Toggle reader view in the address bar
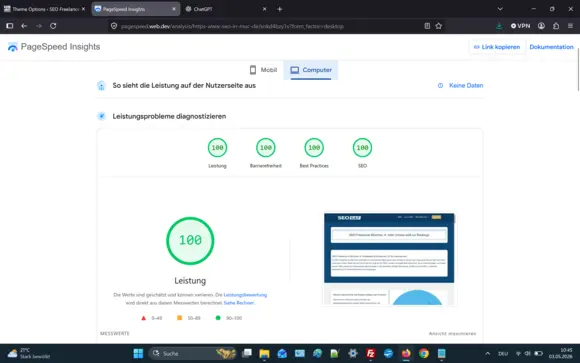Screen dimensions: 580x363 pos(427,26)
